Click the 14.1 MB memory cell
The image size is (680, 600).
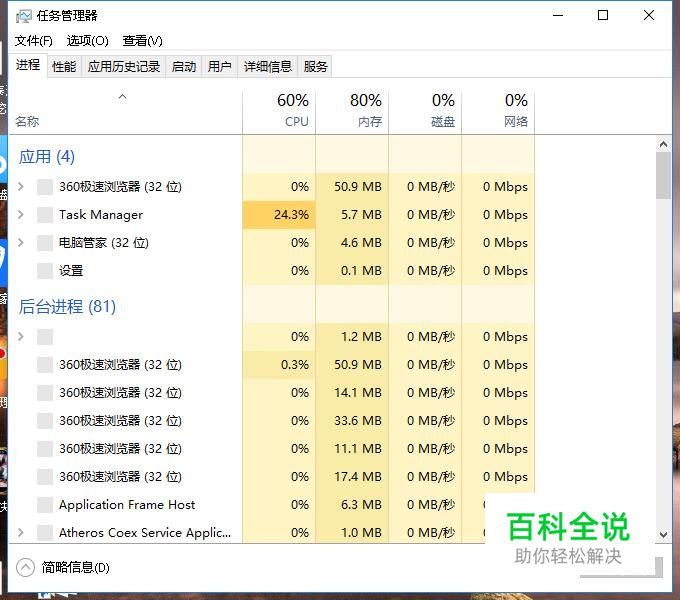pyautogui.click(x=352, y=393)
